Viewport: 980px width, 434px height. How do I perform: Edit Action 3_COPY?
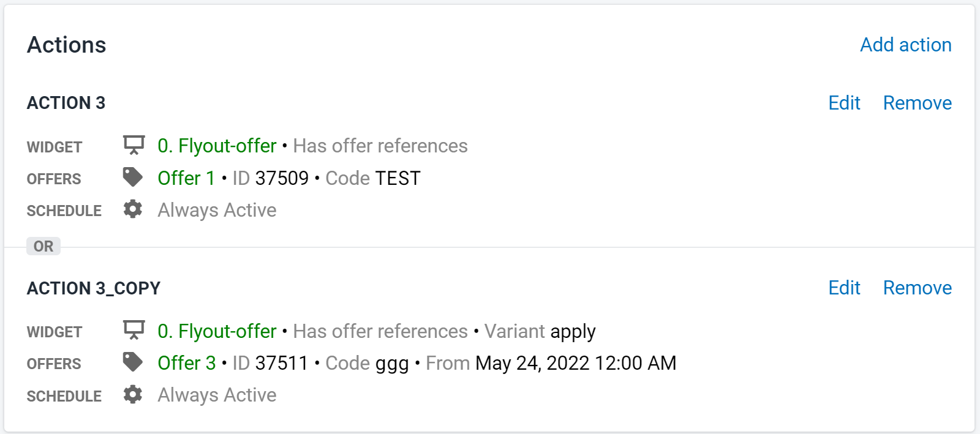844,288
